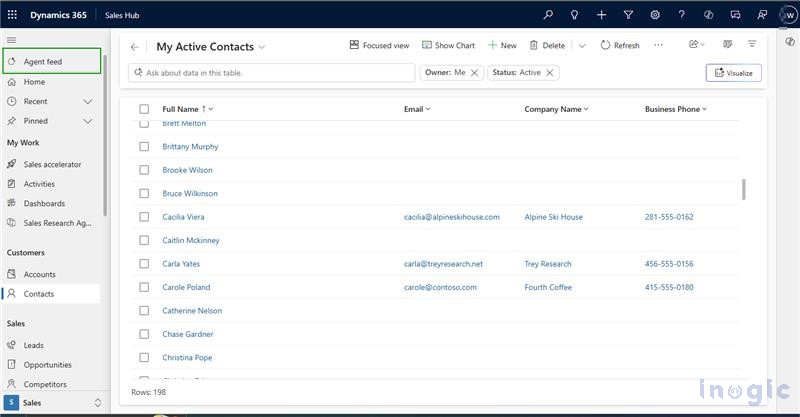
Task: Open the chat bubble icon in top bar
Action: coord(735,15)
